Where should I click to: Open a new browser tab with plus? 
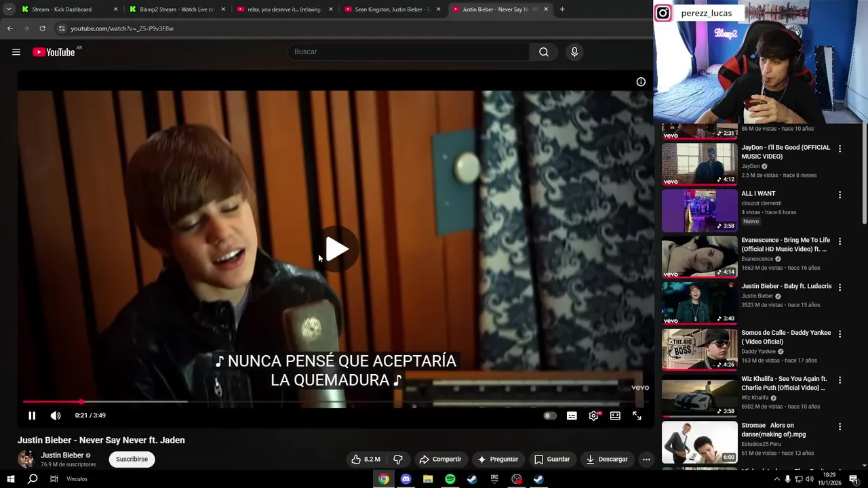(x=562, y=9)
